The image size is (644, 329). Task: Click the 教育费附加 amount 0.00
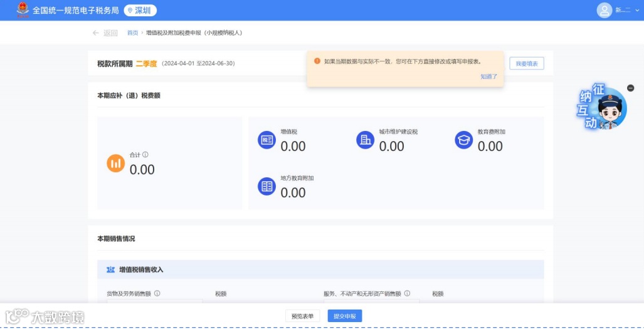(x=490, y=147)
